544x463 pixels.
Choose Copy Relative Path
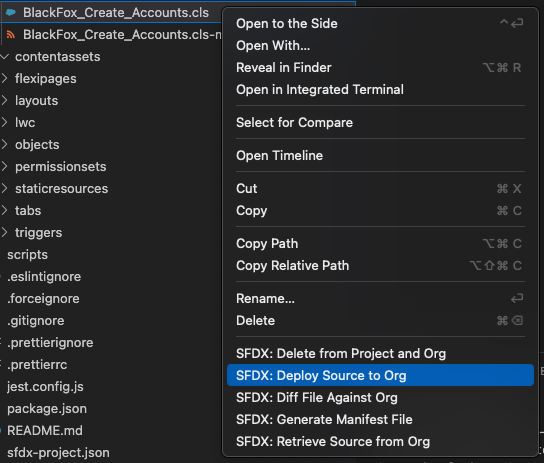380,266
